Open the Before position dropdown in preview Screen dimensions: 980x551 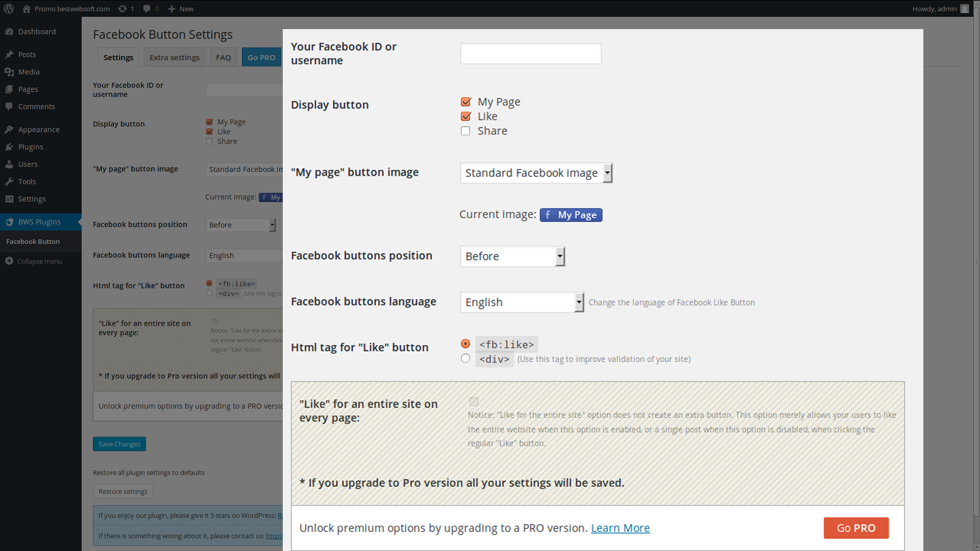pos(512,256)
